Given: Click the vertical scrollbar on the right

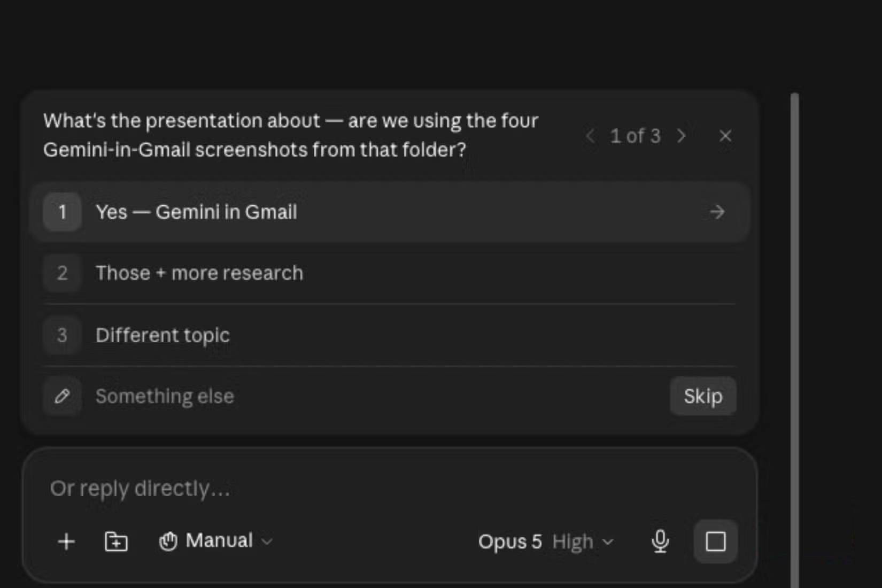Looking at the screenshot, I should [795, 340].
